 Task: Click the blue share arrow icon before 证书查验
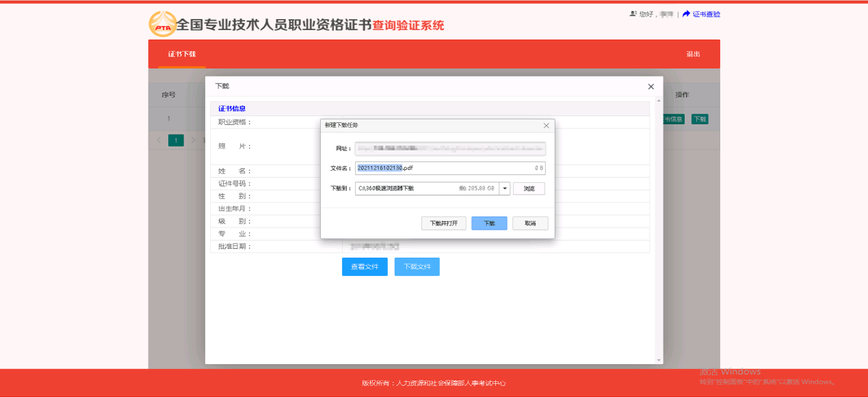pos(686,14)
